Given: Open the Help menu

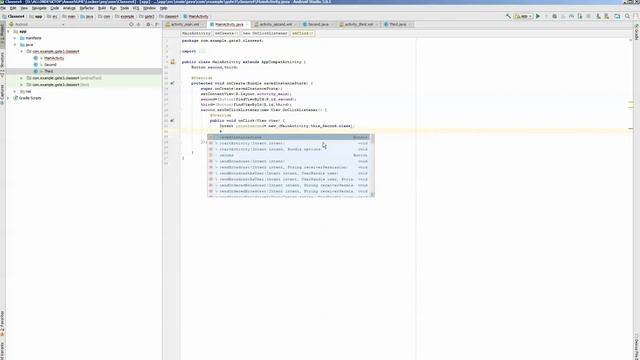Looking at the screenshot, I should pos(164,8).
